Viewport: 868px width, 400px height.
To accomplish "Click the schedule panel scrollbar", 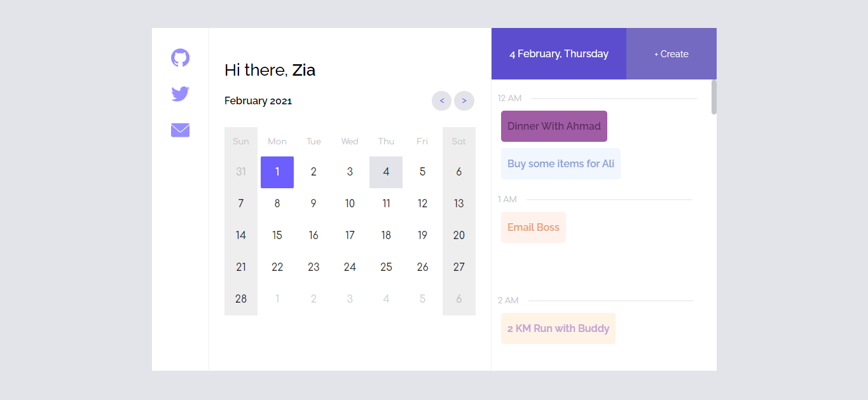I will [714, 97].
